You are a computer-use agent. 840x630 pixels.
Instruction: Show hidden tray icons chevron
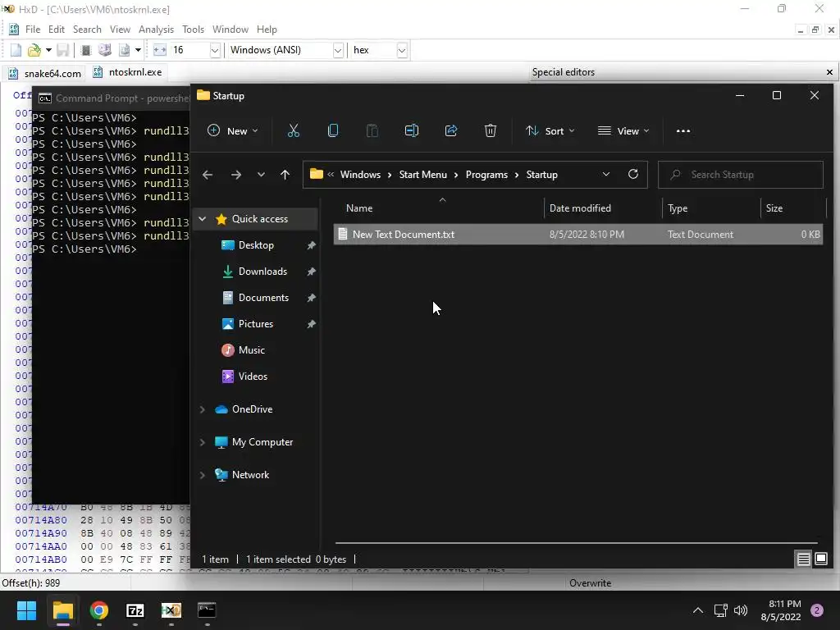click(x=697, y=610)
